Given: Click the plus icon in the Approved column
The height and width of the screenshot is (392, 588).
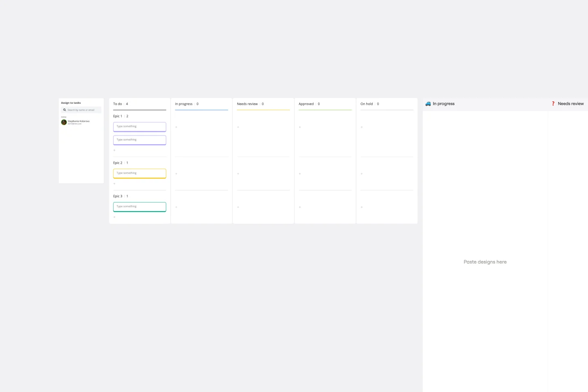Looking at the screenshot, I should click(x=300, y=127).
